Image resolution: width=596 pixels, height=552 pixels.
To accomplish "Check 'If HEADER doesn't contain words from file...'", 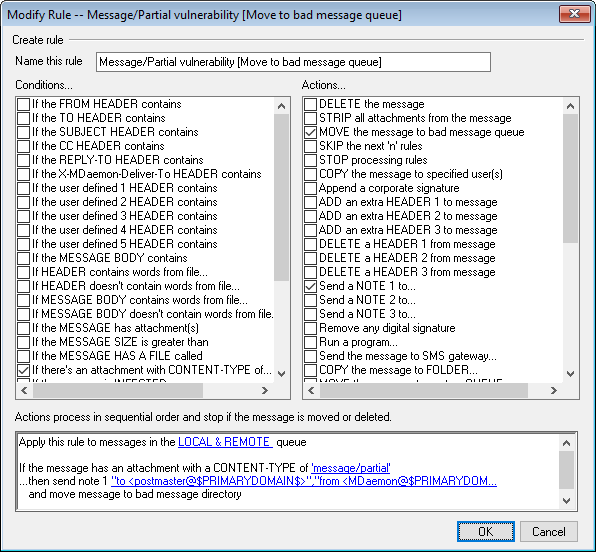I will click(x=24, y=286).
